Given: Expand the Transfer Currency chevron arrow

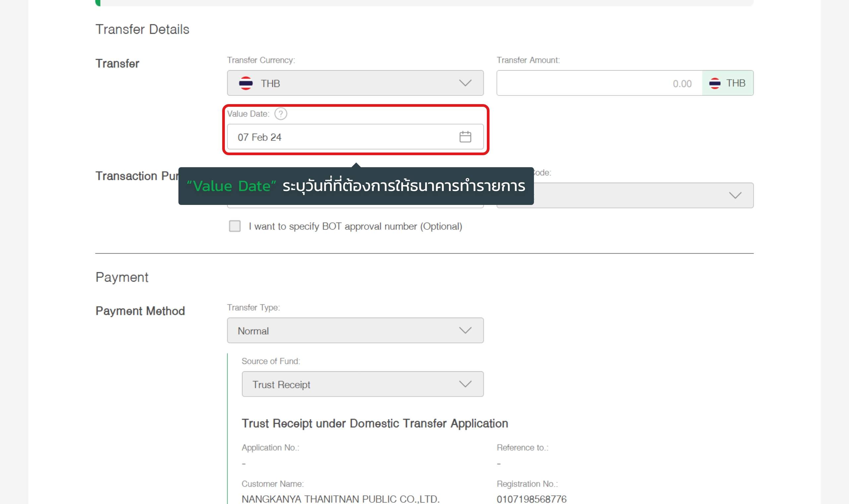Looking at the screenshot, I should pyautogui.click(x=465, y=83).
